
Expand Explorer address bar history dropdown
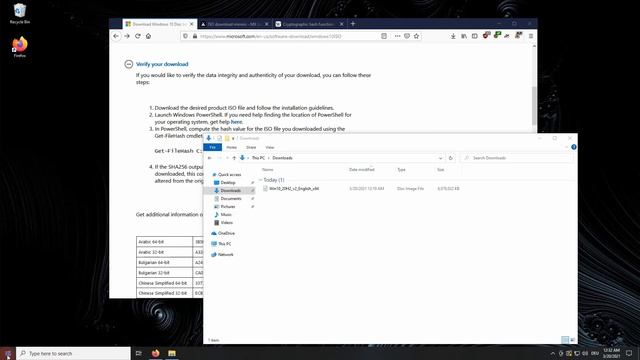(440, 158)
